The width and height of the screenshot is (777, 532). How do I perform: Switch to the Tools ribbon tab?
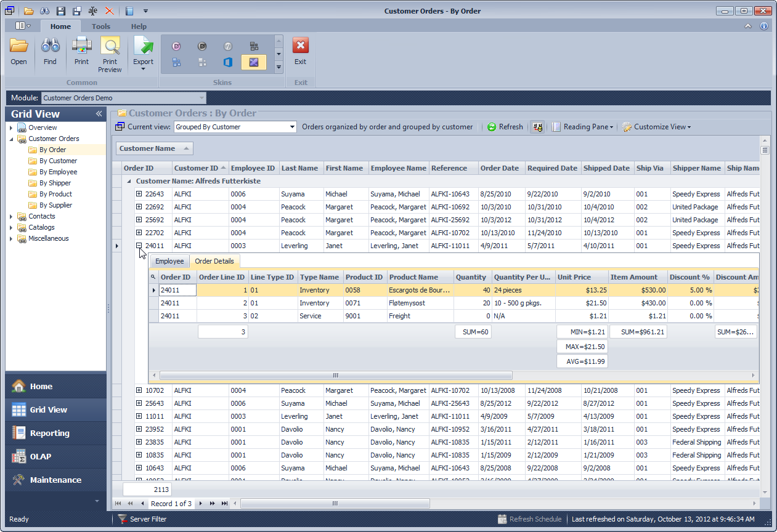point(101,26)
